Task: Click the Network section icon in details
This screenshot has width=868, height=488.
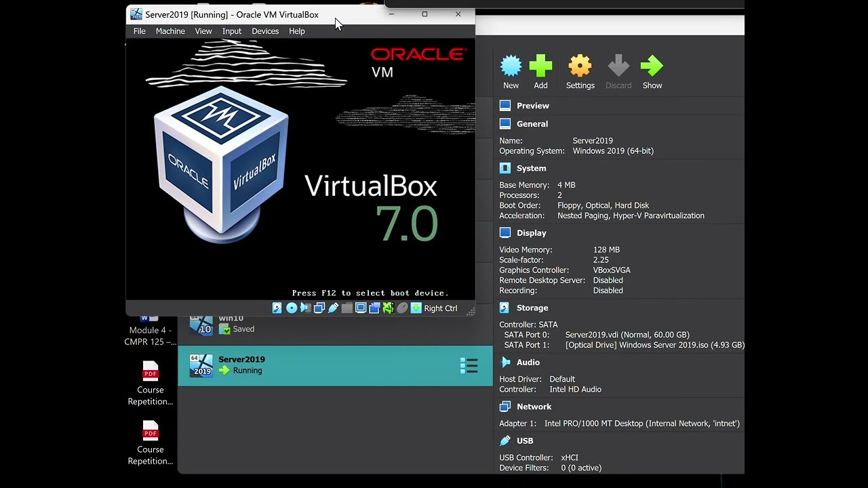Action: click(x=505, y=407)
